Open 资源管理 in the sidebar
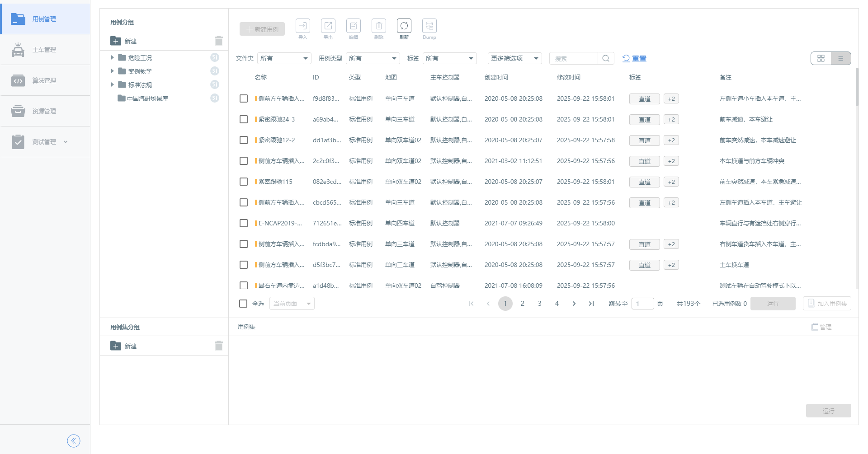Viewport: 868px width, 454px height. (45, 111)
